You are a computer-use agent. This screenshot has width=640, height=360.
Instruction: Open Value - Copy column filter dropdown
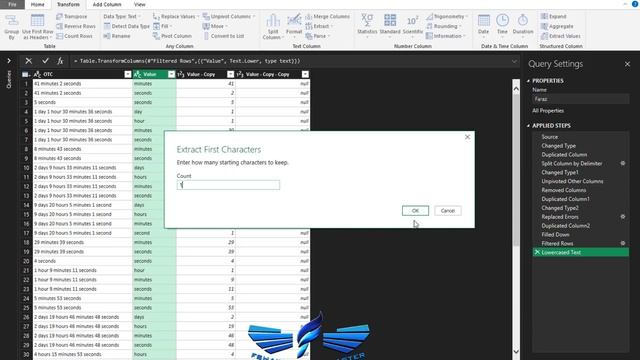231,74
